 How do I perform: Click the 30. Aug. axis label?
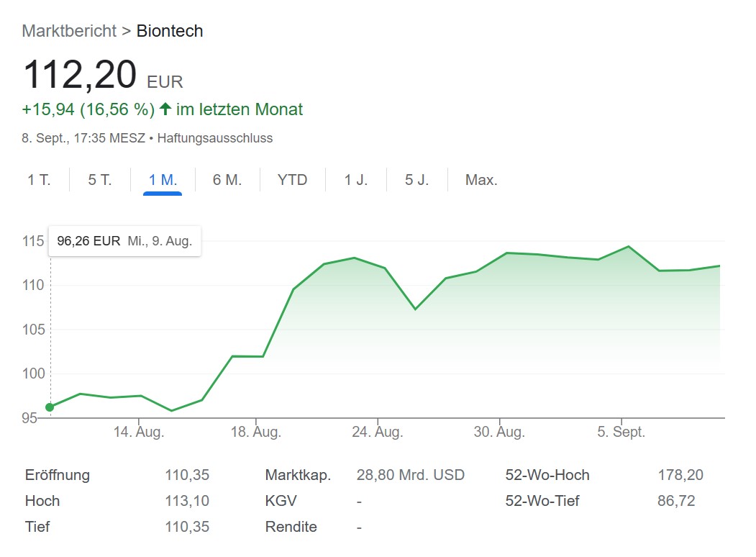(x=499, y=432)
